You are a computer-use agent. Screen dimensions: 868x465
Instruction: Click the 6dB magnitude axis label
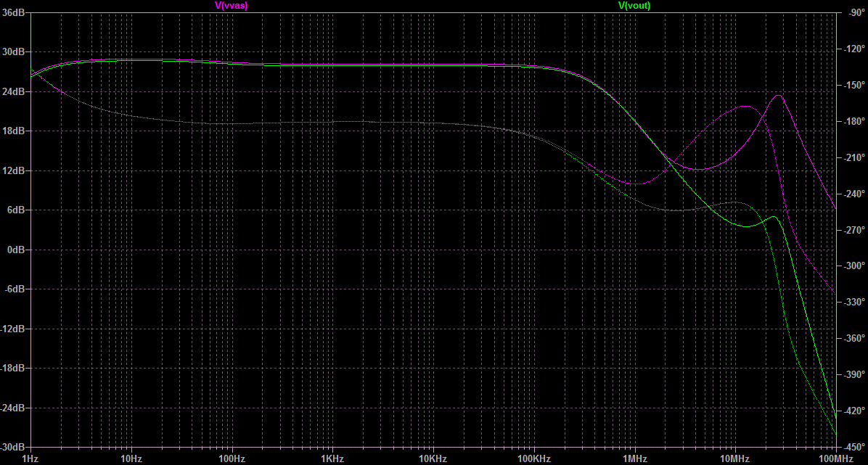click(15, 210)
